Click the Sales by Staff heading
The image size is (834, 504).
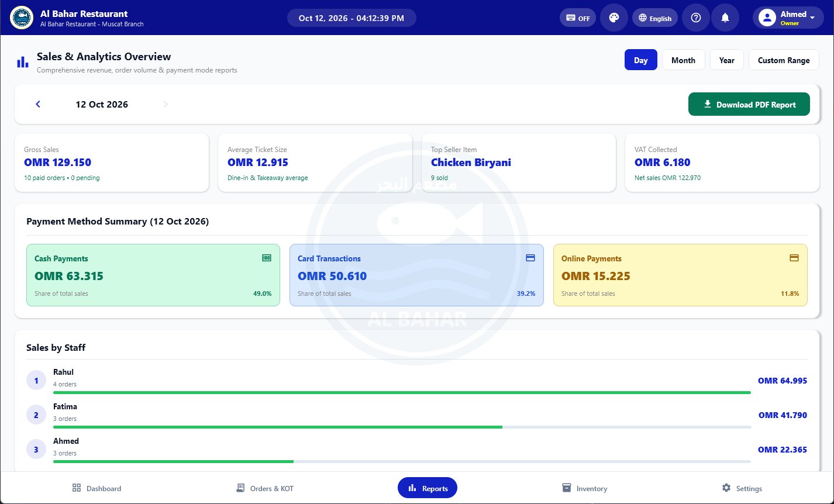click(x=56, y=347)
